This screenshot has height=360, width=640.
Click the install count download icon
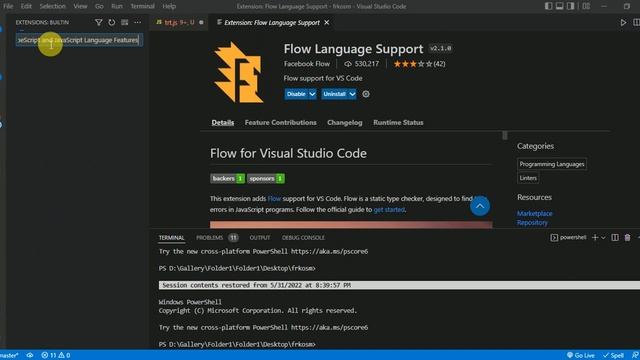point(348,64)
